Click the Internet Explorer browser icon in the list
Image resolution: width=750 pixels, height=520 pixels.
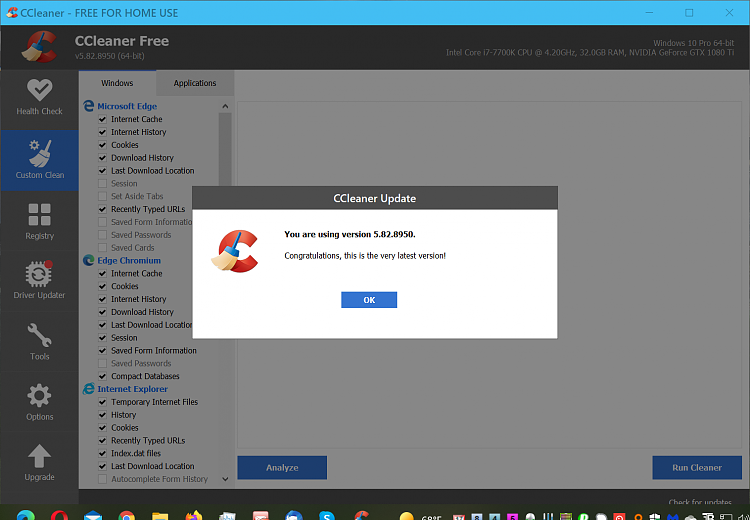(88, 389)
